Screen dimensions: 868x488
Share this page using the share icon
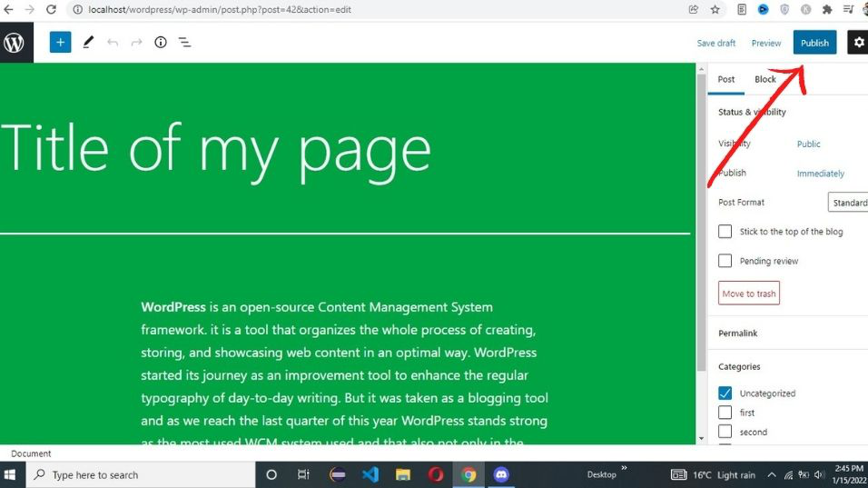(693, 9)
